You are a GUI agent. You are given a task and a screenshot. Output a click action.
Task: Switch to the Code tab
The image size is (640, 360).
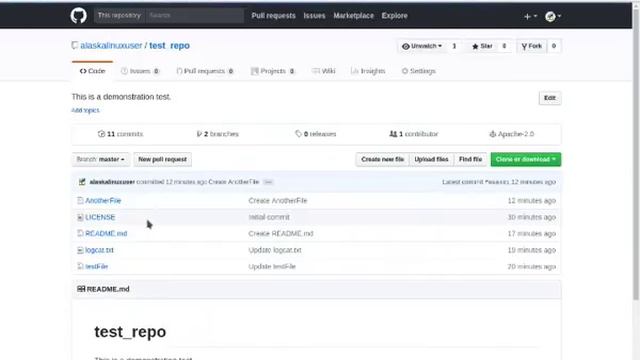tap(92, 71)
